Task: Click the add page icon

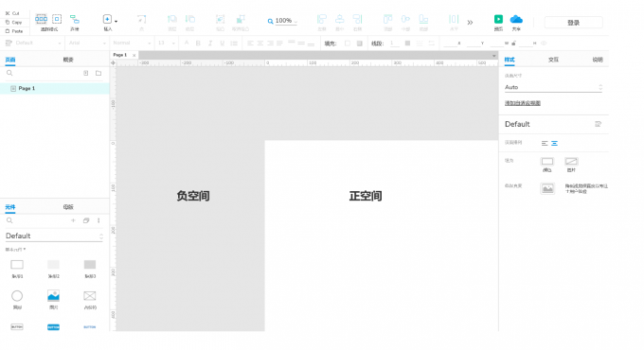Action: coord(86,73)
